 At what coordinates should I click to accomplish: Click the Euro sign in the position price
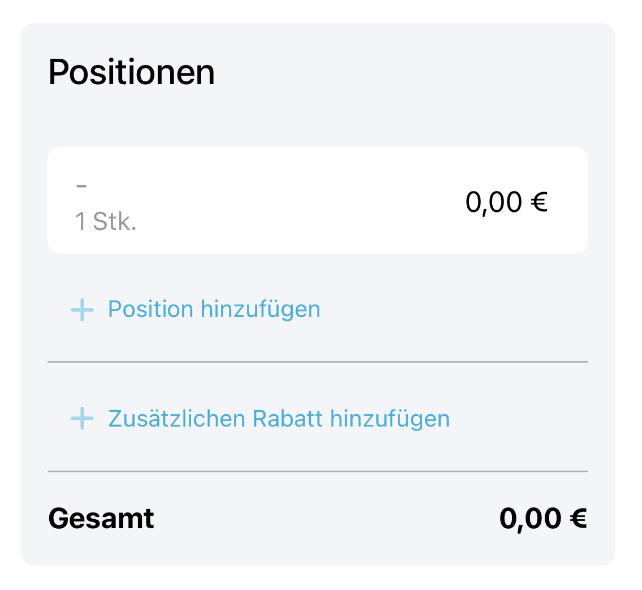click(539, 202)
